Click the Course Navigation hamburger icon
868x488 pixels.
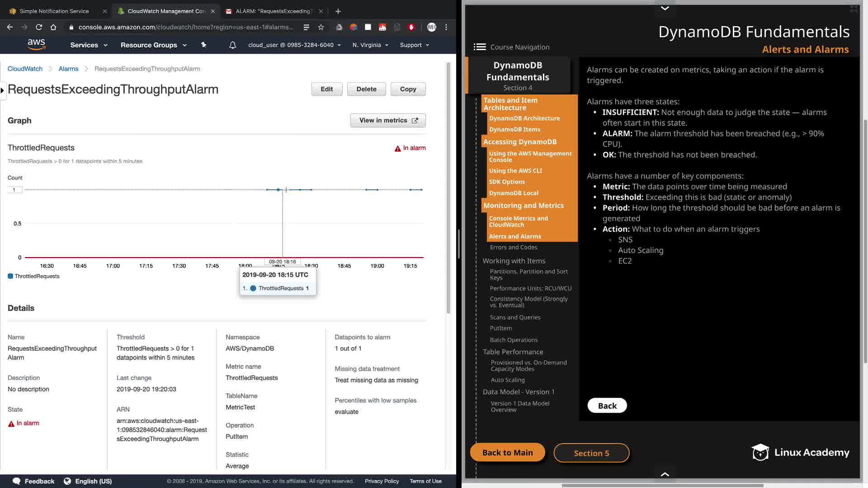tap(480, 47)
